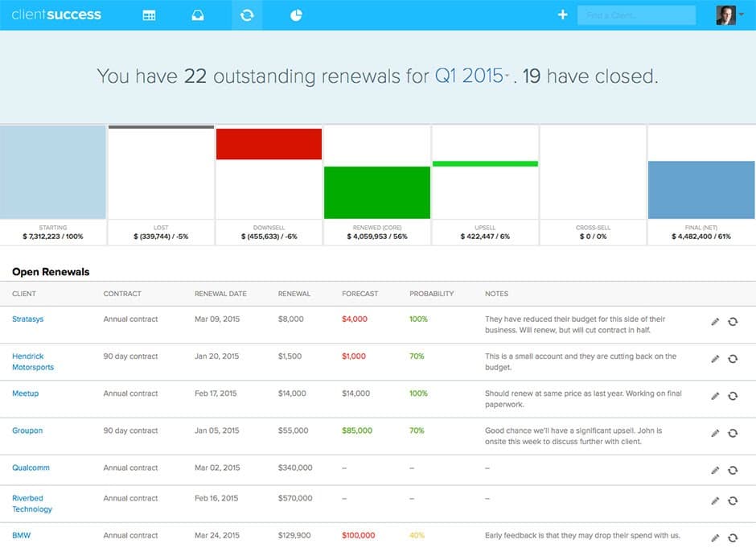This screenshot has width=756, height=552.
Task: Edit the BMW renewal with pencil icon
Action: (x=715, y=538)
